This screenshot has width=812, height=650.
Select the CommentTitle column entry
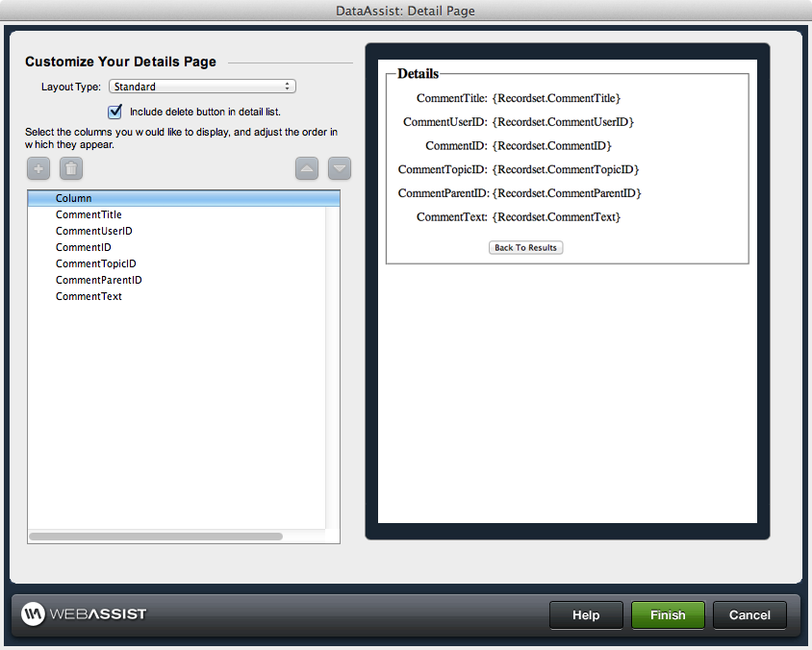(x=89, y=214)
